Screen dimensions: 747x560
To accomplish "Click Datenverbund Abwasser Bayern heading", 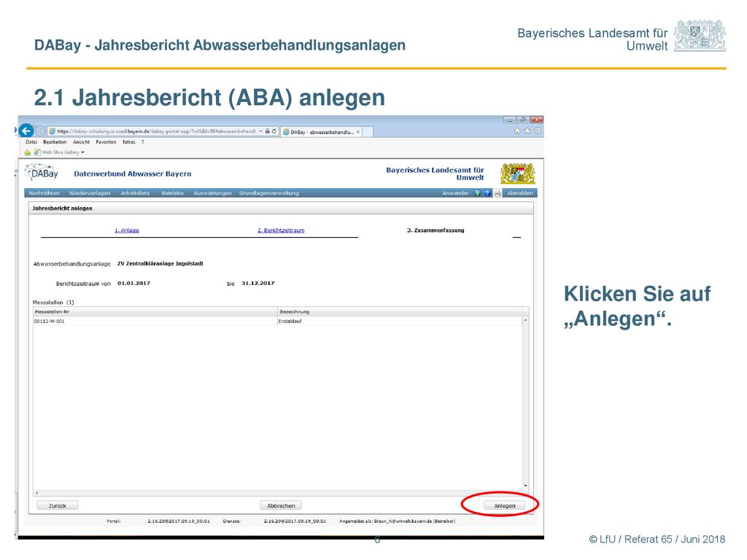I will [133, 174].
